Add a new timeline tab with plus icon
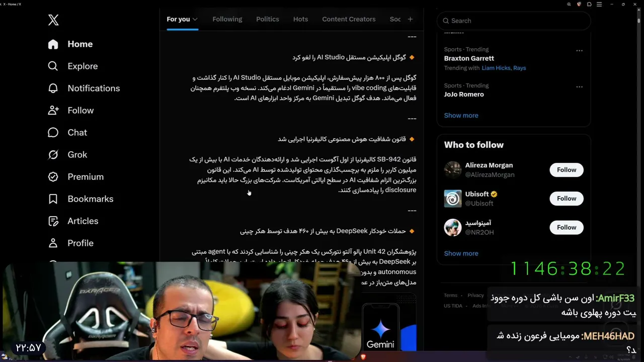The height and width of the screenshot is (362, 644). click(410, 19)
